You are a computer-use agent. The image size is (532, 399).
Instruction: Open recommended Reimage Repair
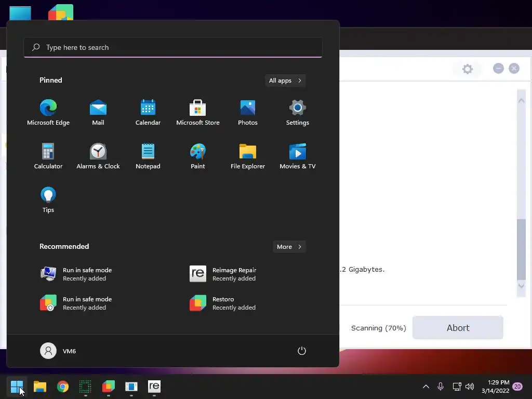(x=223, y=274)
